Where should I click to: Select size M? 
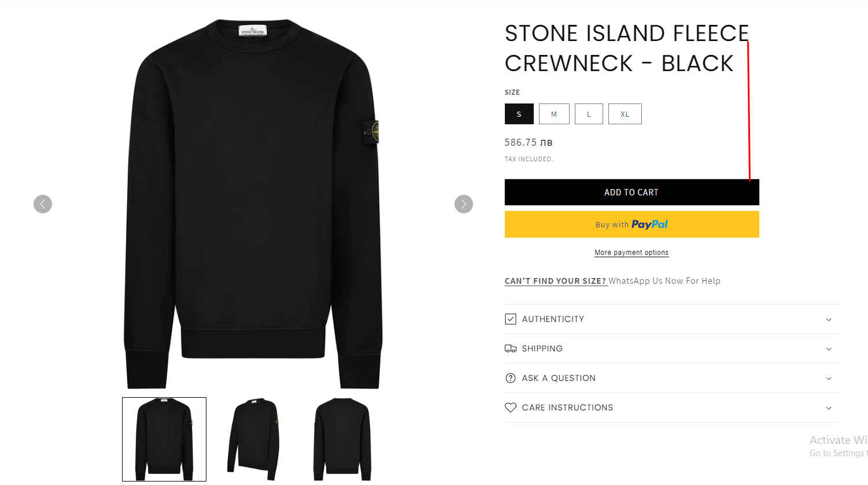point(554,114)
